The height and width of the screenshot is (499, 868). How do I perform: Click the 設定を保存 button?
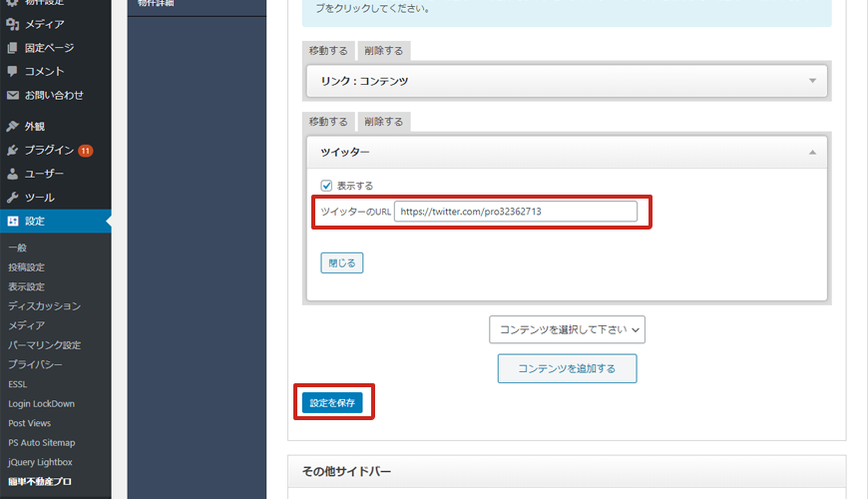click(x=332, y=403)
